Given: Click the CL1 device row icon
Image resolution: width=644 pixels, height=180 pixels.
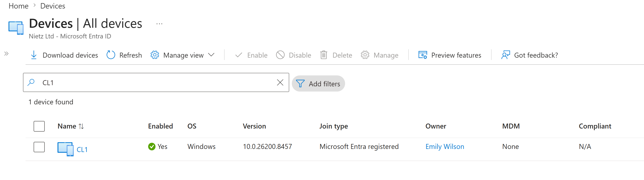Looking at the screenshot, I should click(66, 149).
